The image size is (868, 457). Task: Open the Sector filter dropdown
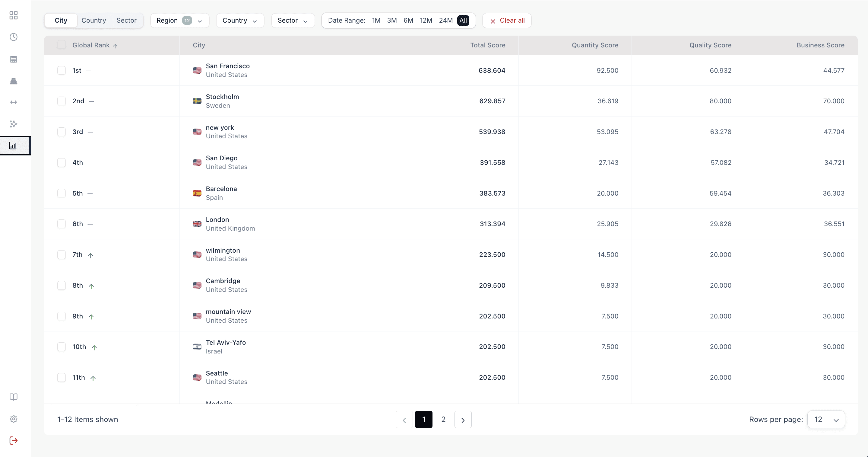(x=293, y=21)
